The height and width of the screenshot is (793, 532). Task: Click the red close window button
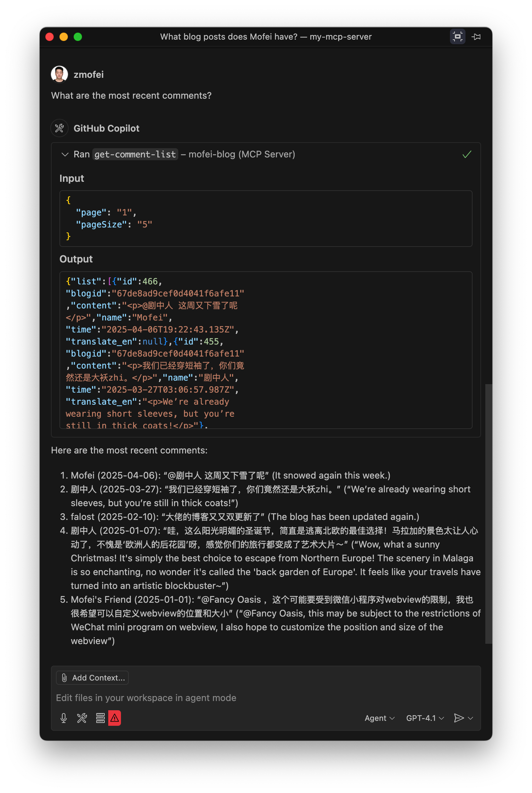pyautogui.click(x=50, y=37)
